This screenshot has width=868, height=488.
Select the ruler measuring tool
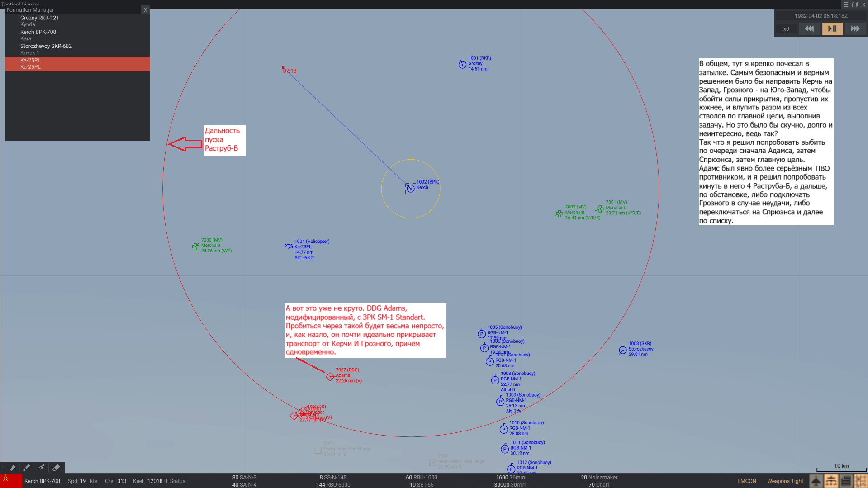pos(12,468)
